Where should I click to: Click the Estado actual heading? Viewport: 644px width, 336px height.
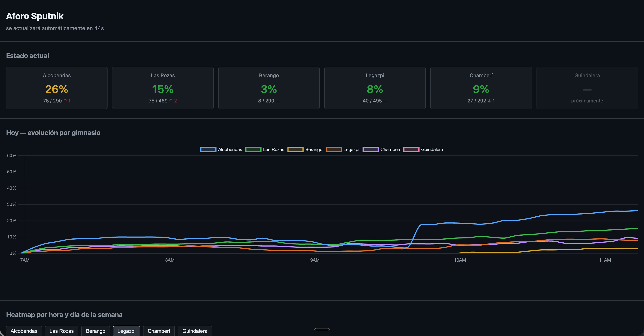[27, 56]
